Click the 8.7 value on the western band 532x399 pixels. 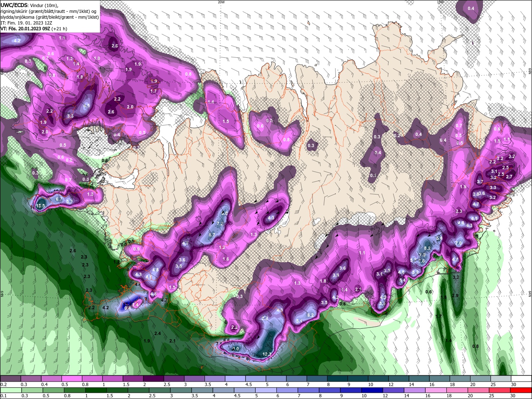click(x=212, y=235)
